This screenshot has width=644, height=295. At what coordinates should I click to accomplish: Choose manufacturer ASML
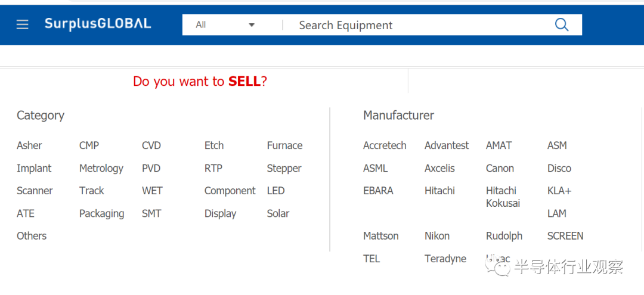[x=375, y=168]
